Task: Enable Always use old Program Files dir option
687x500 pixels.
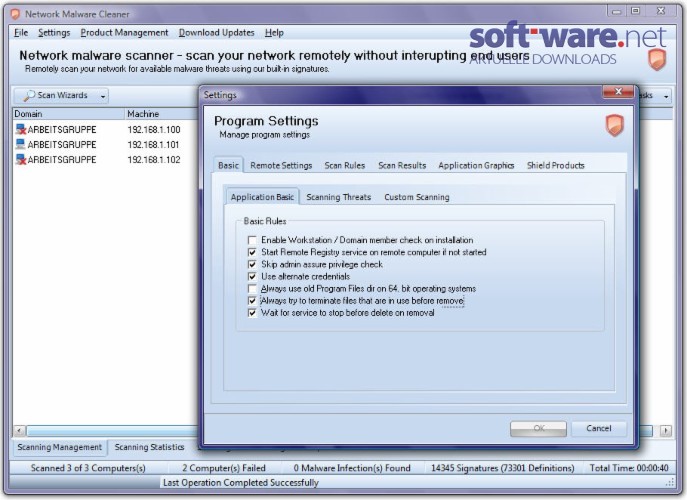Action: click(x=252, y=289)
